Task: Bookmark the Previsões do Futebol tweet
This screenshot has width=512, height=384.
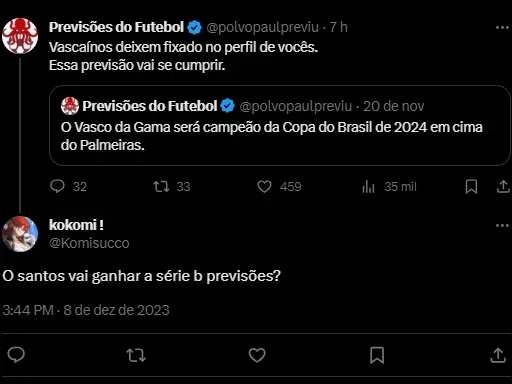Action: [471, 186]
